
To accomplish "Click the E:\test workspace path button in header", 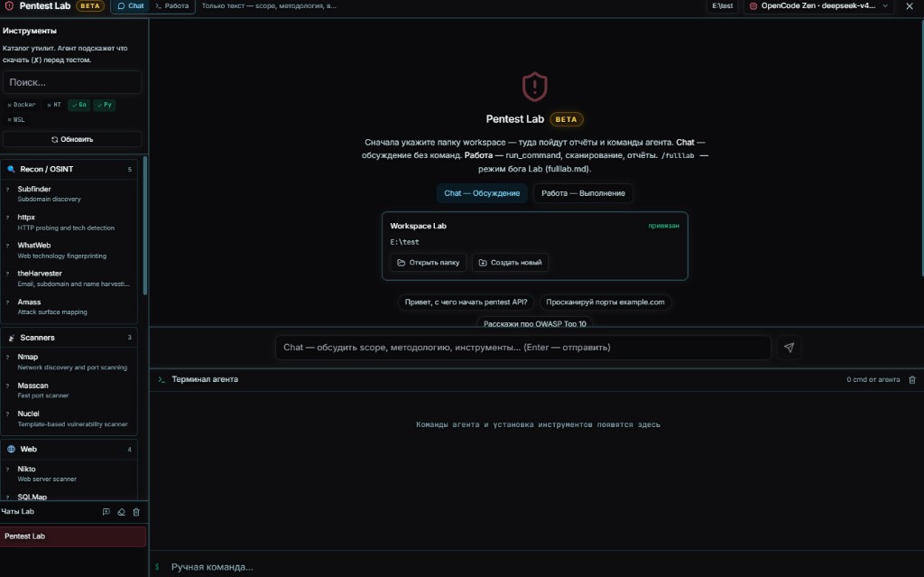I will click(x=722, y=6).
